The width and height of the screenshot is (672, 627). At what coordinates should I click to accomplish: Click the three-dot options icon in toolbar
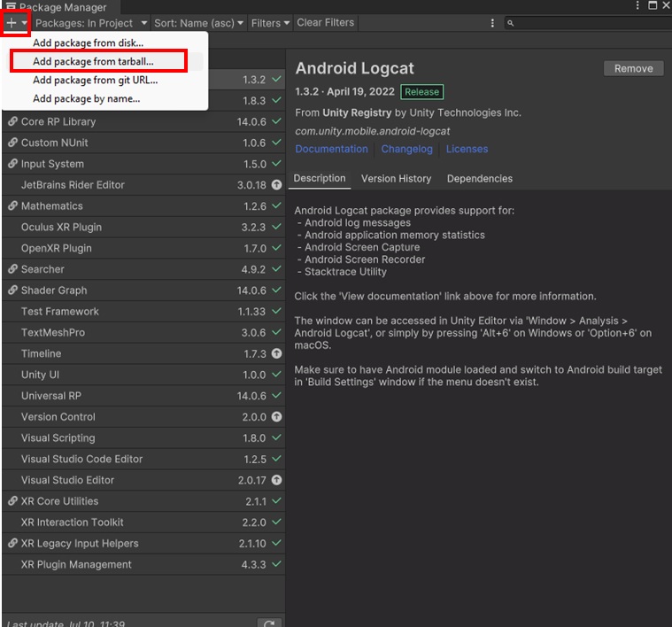493,23
